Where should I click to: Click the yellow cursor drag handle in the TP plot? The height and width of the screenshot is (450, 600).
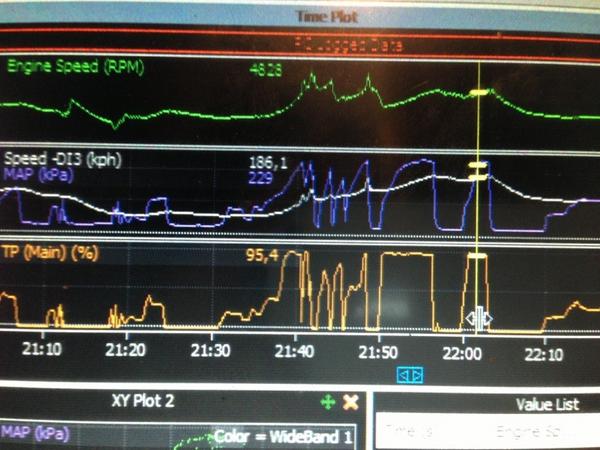[x=479, y=318]
